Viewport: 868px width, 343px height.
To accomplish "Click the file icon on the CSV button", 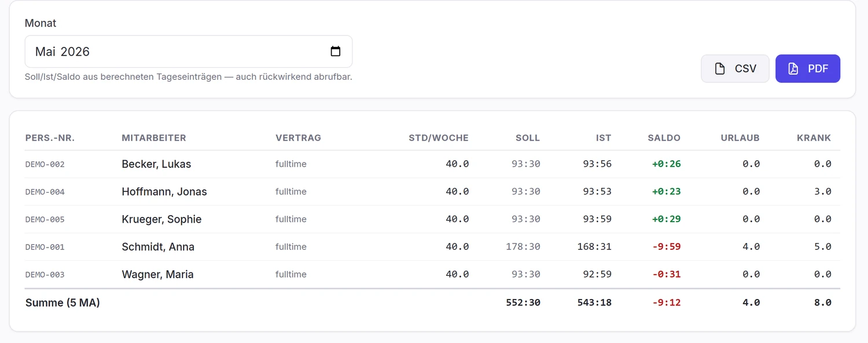I will [720, 69].
